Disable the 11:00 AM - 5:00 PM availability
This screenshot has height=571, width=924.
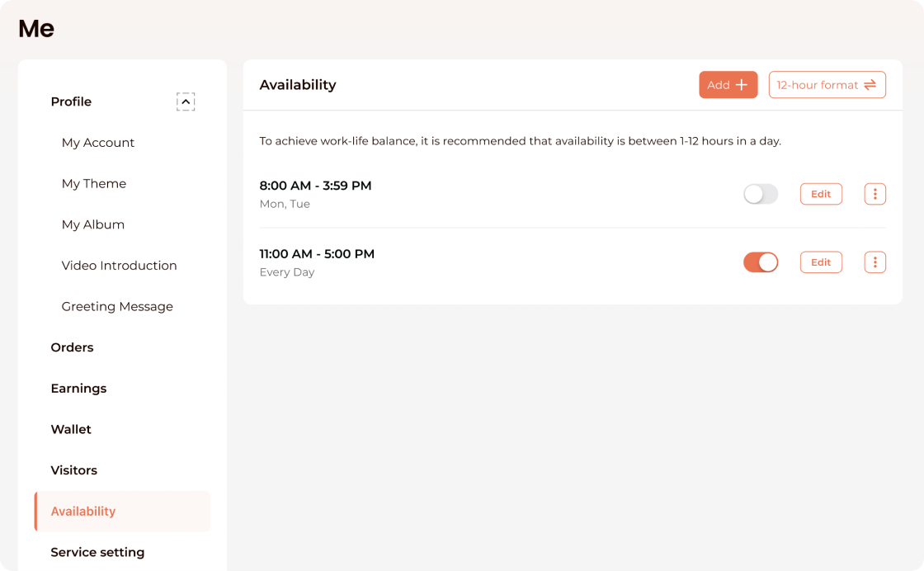pyautogui.click(x=761, y=262)
